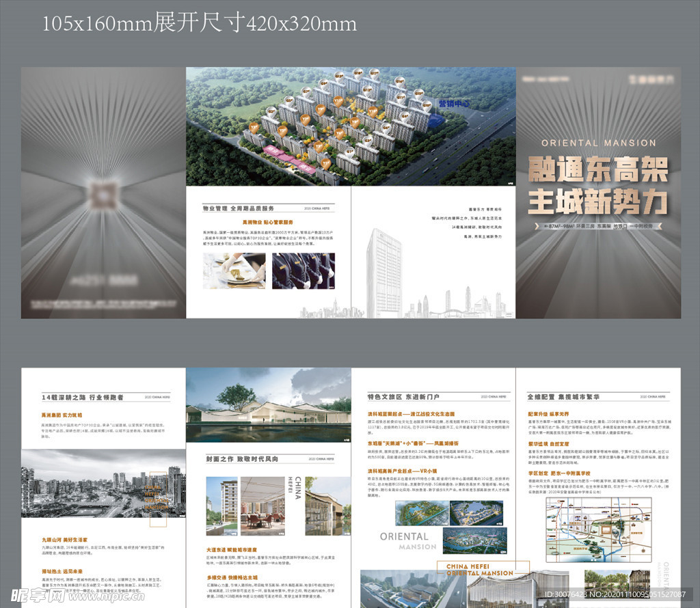Click the tall skyscraper line drawing
The width and height of the screenshot is (700, 608).
click(x=383, y=271)
